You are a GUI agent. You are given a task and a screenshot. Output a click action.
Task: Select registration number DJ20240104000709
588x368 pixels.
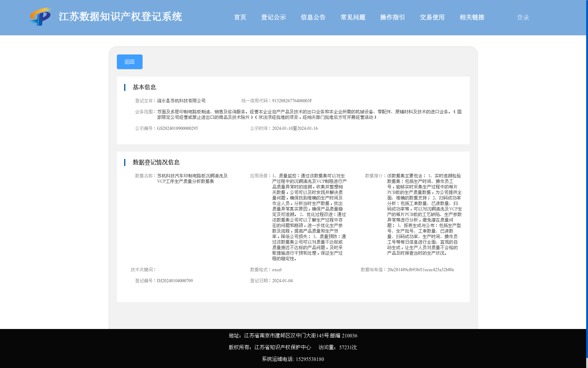[175, 281]
